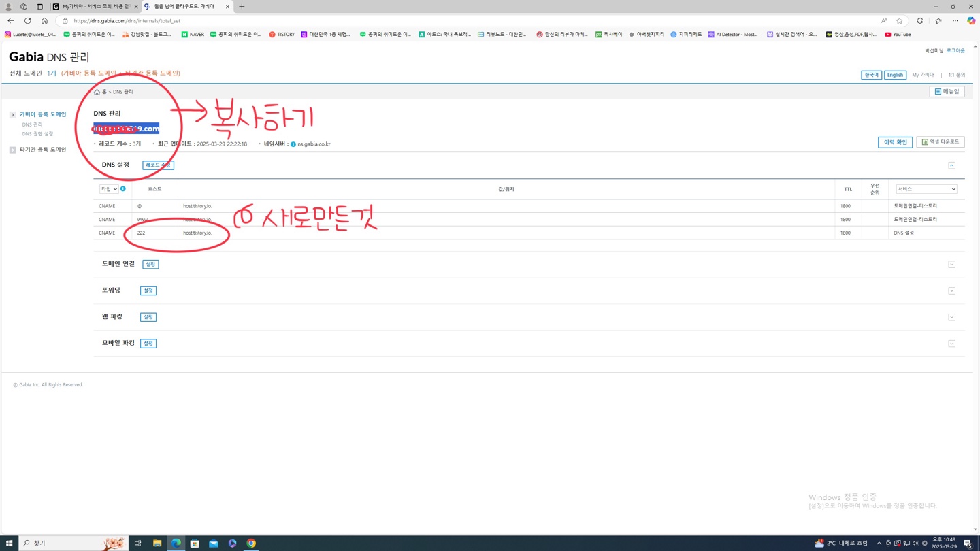The height and width of the screenshot is (551, 980).
Task: Go back with the browser back arrow
Action: pyautogui.click(x=10, y=21)
